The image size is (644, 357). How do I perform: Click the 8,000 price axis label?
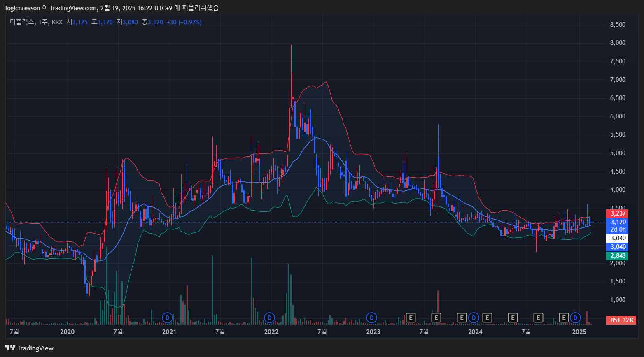coord(617,43)
